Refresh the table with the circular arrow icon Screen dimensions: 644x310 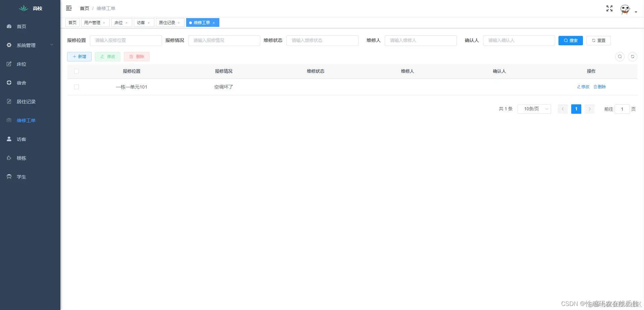point(633,57)
